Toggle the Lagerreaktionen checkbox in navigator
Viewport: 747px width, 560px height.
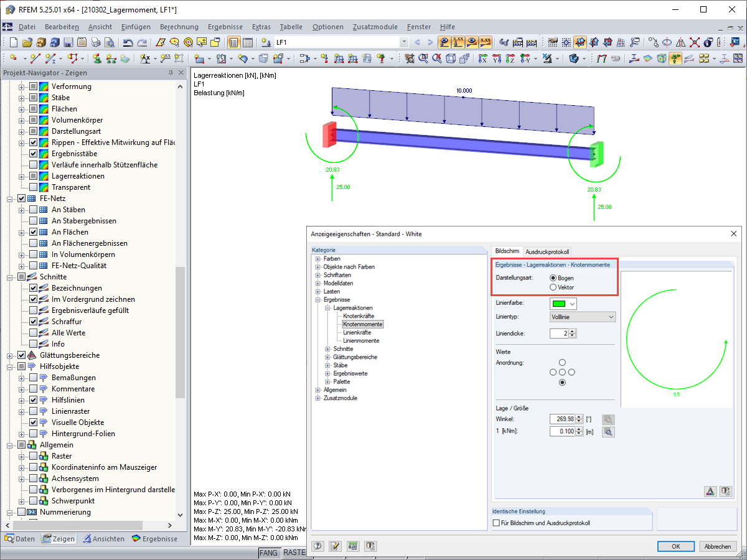[x=34, y=176]
